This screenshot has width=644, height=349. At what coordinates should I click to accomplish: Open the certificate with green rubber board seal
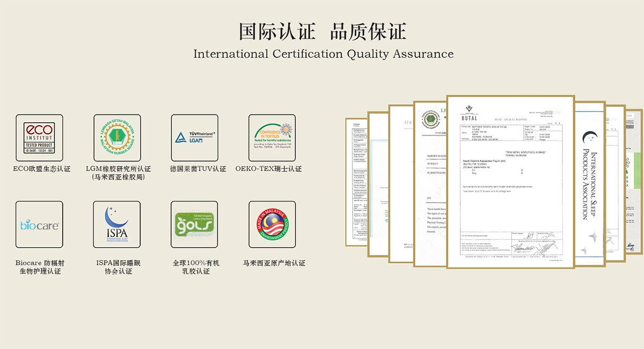tap(430, 184)
